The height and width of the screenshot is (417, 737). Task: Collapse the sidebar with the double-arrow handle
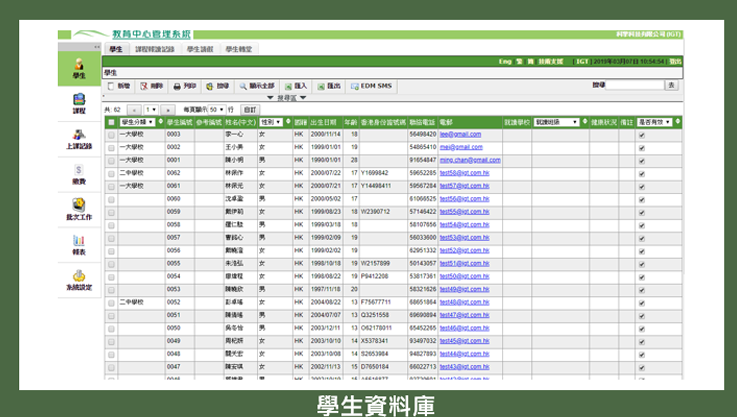97,47
